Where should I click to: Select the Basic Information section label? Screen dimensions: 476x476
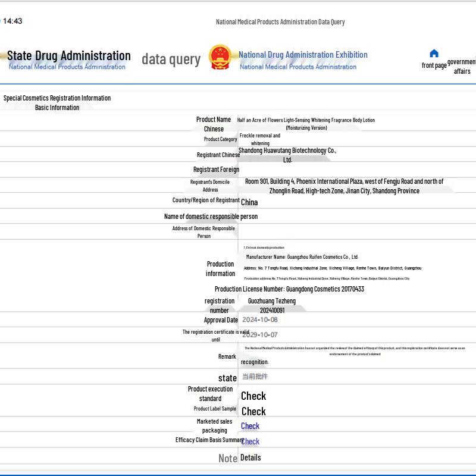point(57,108)
